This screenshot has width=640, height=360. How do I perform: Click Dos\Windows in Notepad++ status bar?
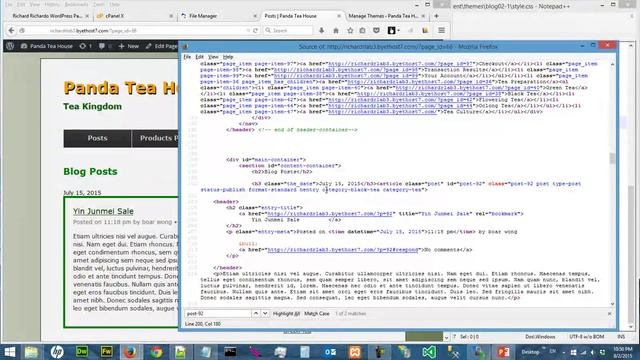coord(540,337)
